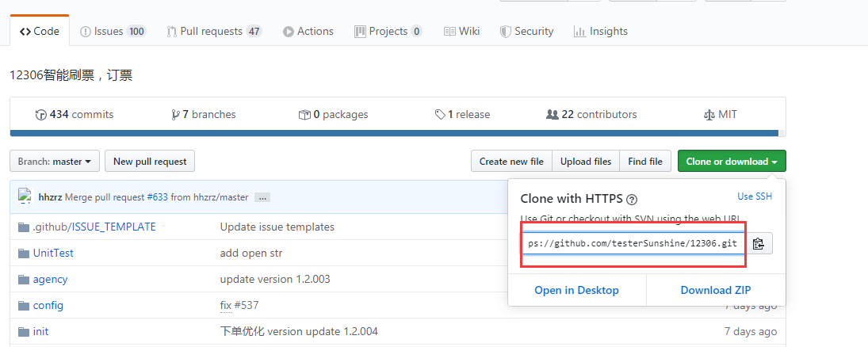868x347 pixels.
Task: Click the Pull requests count badge 47
Action: tap(254, 32)
